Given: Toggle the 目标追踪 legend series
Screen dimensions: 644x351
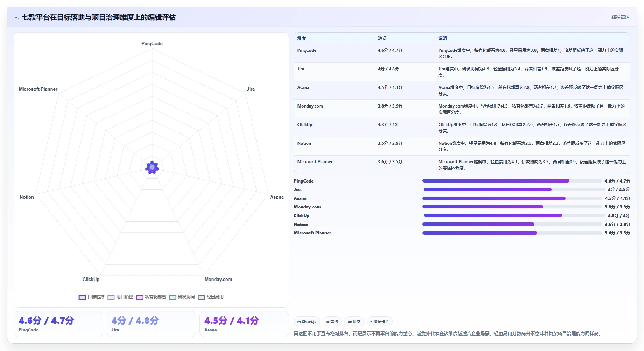Looking at the screenshot, I should 92,297.
